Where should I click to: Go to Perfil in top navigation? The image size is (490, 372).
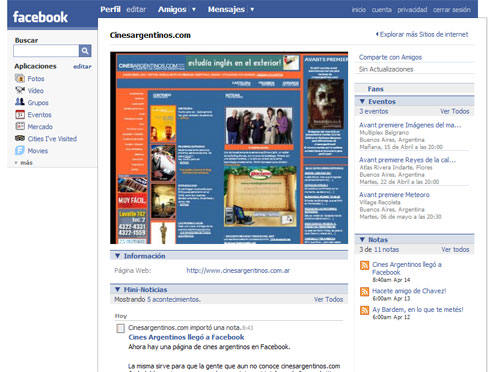click(110, 9)
